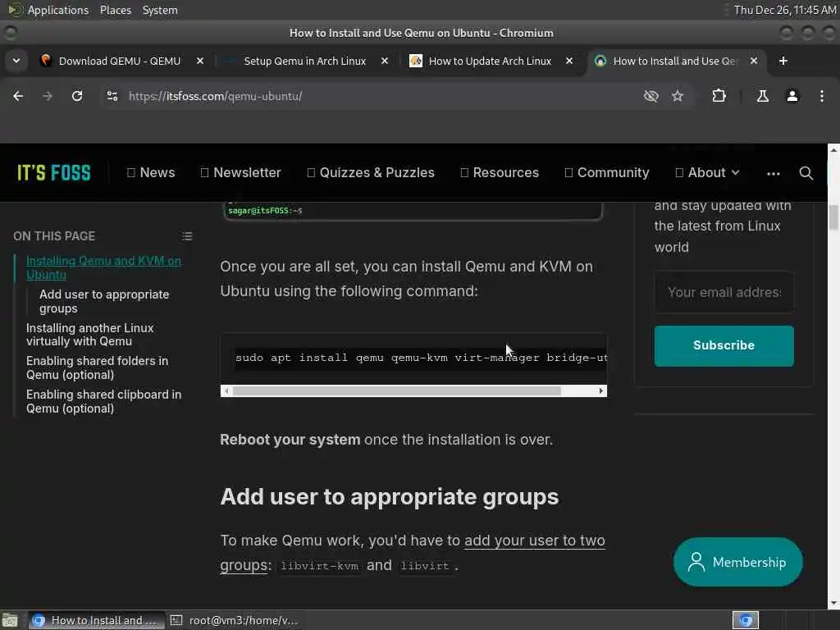
Task: Click the Add user to appropriate groups heading
Action: [x=389, y=496]
